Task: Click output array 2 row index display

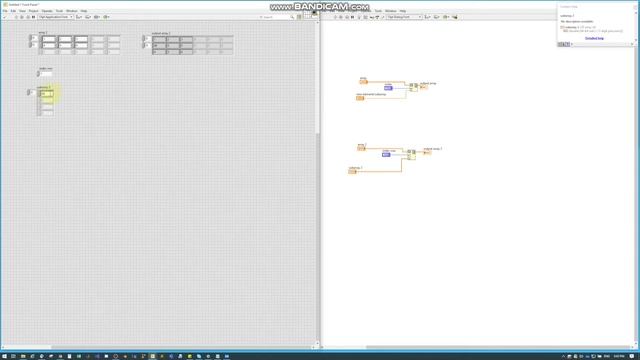Action: click(148, 39)
